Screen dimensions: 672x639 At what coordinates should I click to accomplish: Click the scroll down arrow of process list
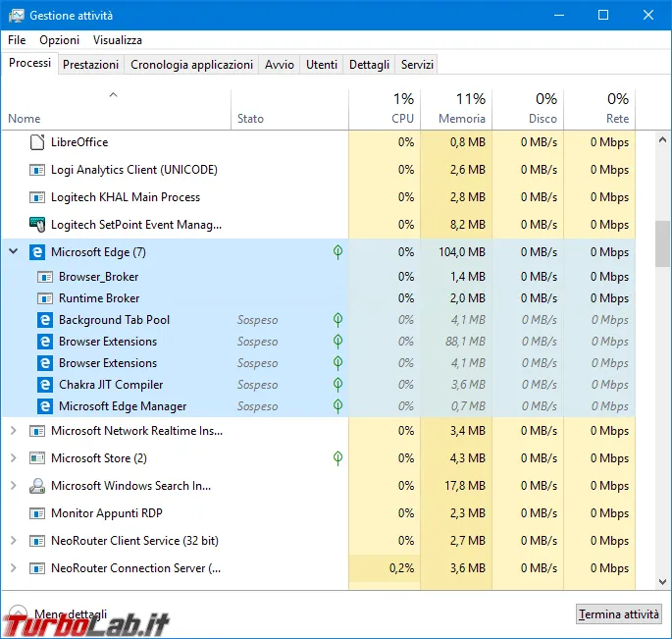tap(662, 582)
